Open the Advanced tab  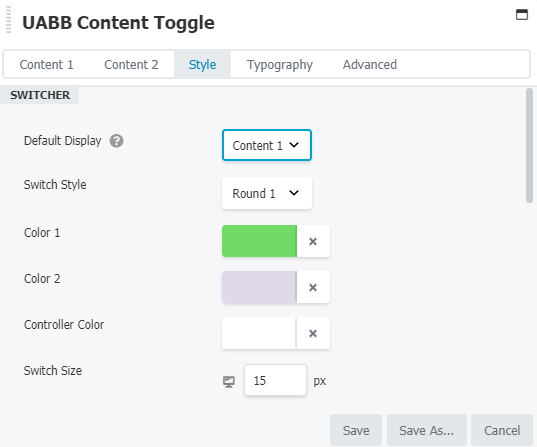point(370,64)
